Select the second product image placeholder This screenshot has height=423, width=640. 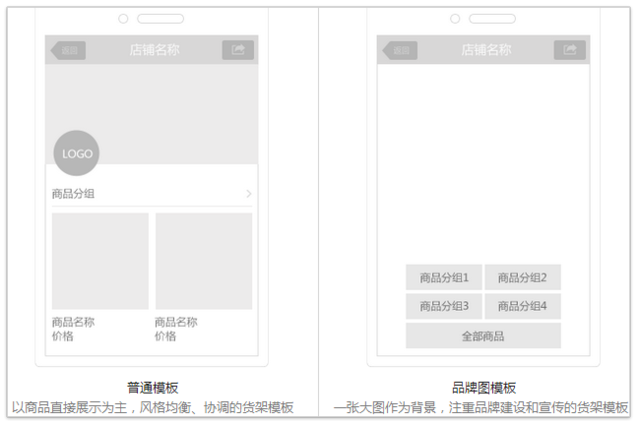(x=204, y=261)
